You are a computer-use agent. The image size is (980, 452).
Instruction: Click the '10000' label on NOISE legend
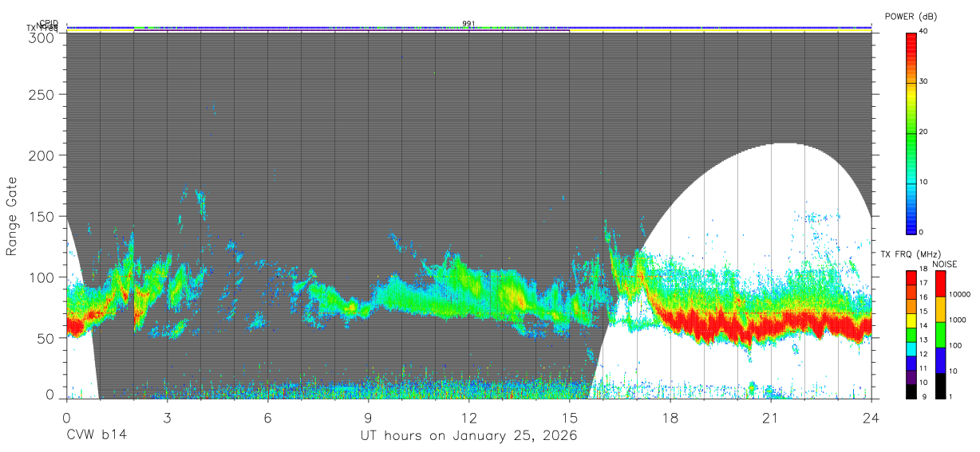960,295
